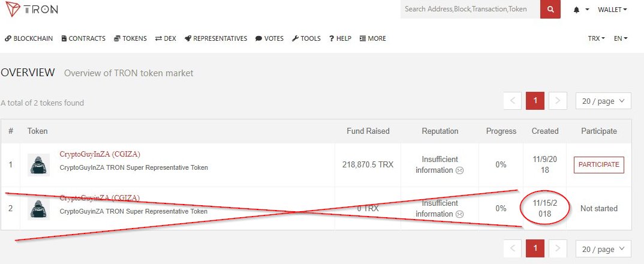Go to the DEX page
The height and width of the screenshot is (264, 644).
pos(165,38)
